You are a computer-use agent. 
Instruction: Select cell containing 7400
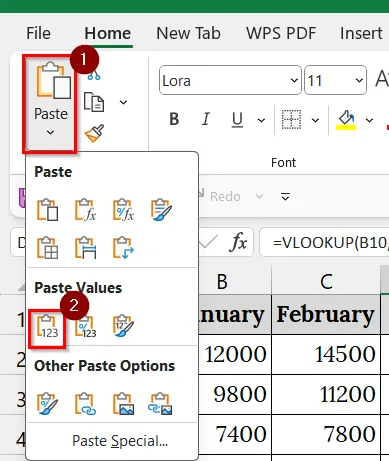(235, 434)
